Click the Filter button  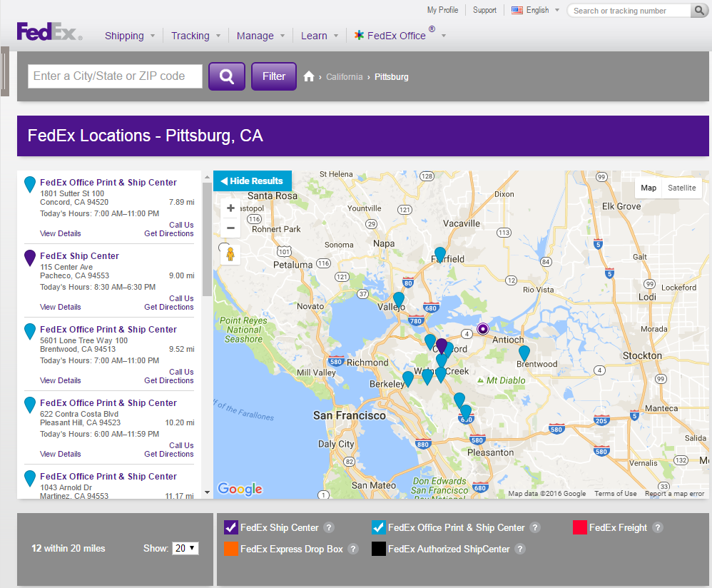tap(274, 76)
